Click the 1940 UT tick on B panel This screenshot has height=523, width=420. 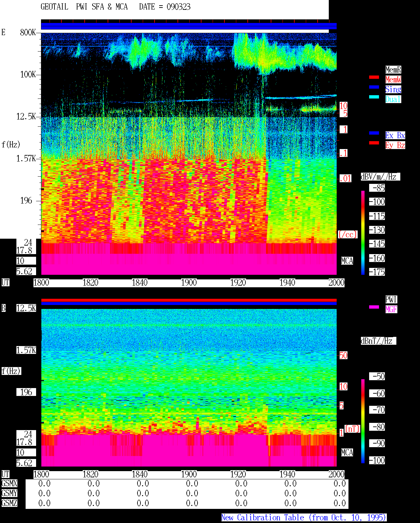coord(287,474)
